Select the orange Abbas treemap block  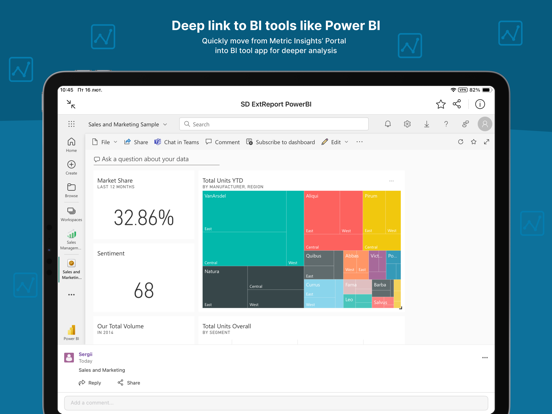[x=356, y=265]
